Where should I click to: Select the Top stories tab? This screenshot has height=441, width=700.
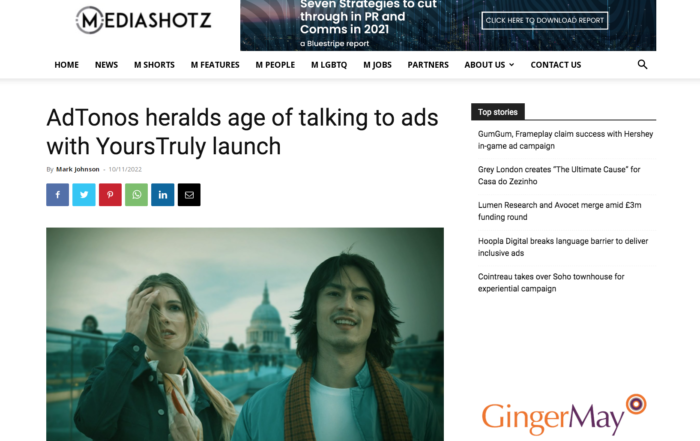[498, 112]
